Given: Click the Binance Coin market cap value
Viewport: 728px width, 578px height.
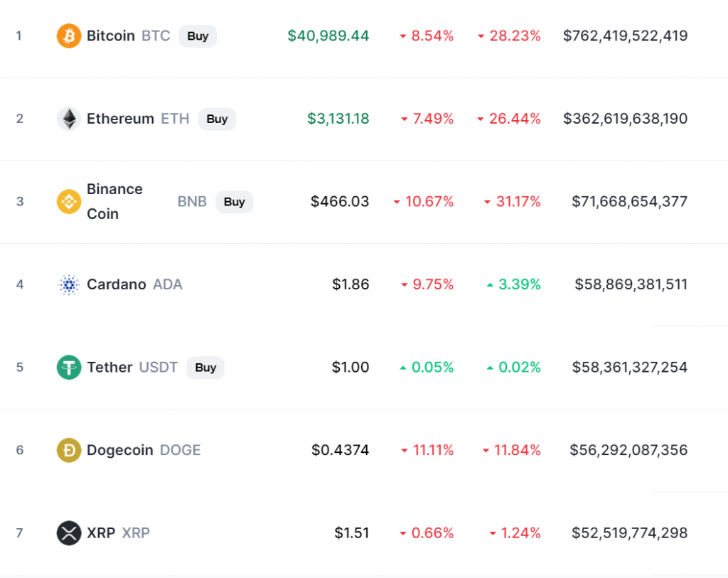Looking at the screenshot, I should tap(629, 201).
